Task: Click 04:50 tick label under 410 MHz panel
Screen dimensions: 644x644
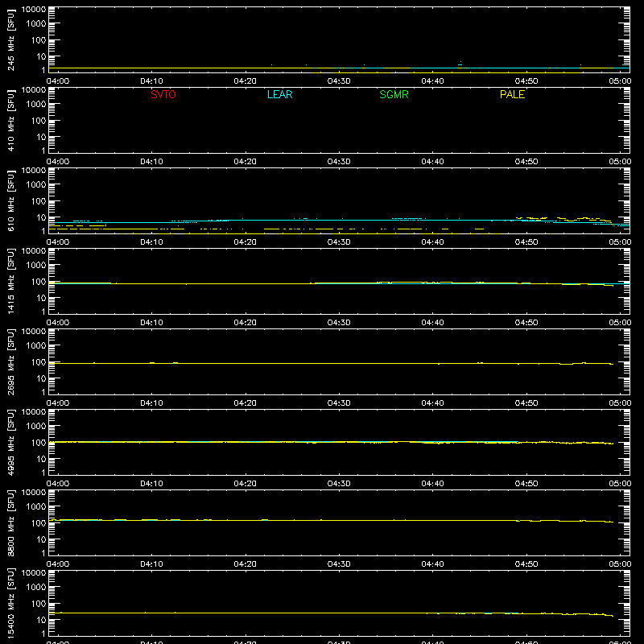Action: pyautogui.click(x=526, y=162)
